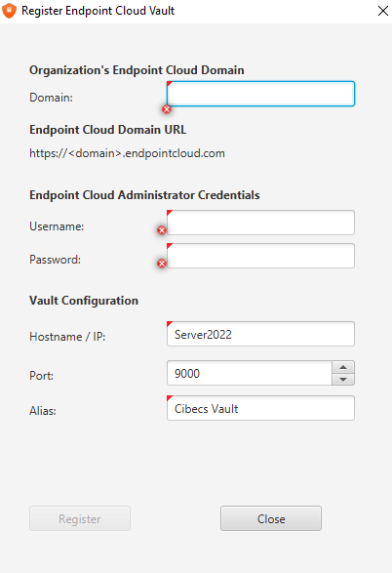Close the dialog with the title bar X
This screenshot has height=573, width=392.
383,11
